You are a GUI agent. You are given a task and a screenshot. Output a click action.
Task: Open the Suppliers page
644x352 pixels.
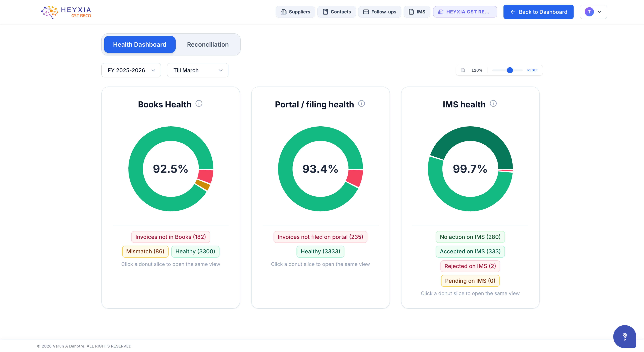[x=295, y=12]
